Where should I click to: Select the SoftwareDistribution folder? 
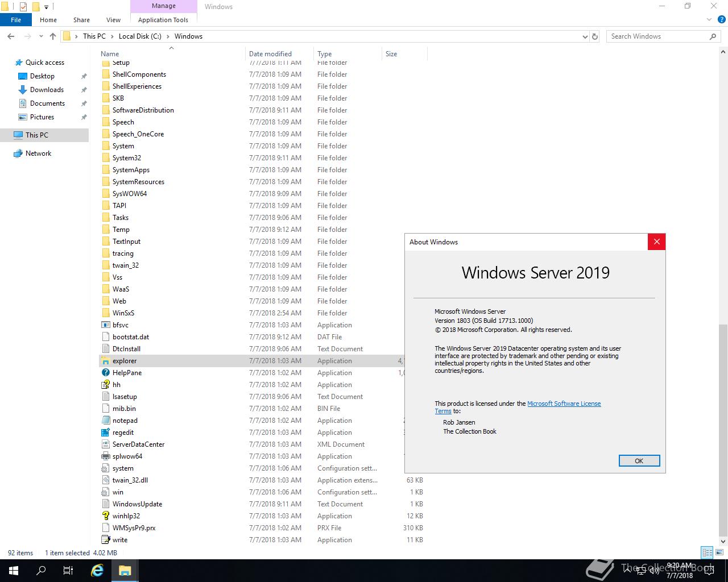[143, 110]
